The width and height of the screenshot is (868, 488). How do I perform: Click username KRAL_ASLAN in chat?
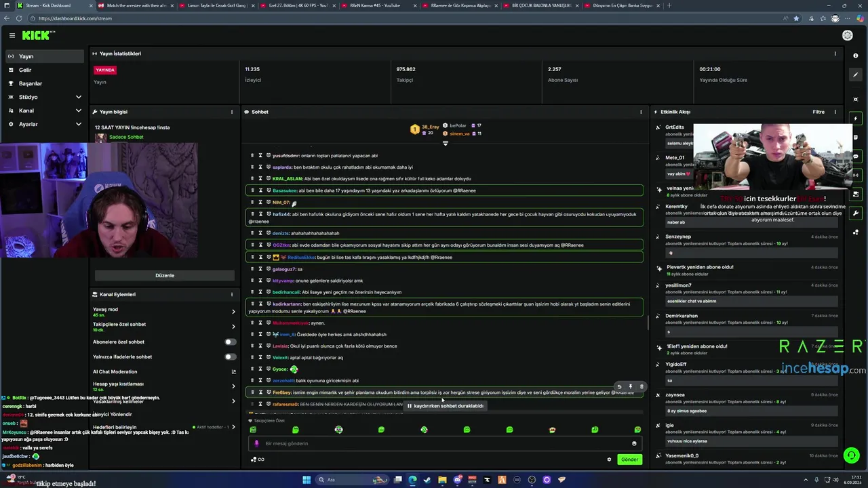pyautogui.click(x=288, y=179)
